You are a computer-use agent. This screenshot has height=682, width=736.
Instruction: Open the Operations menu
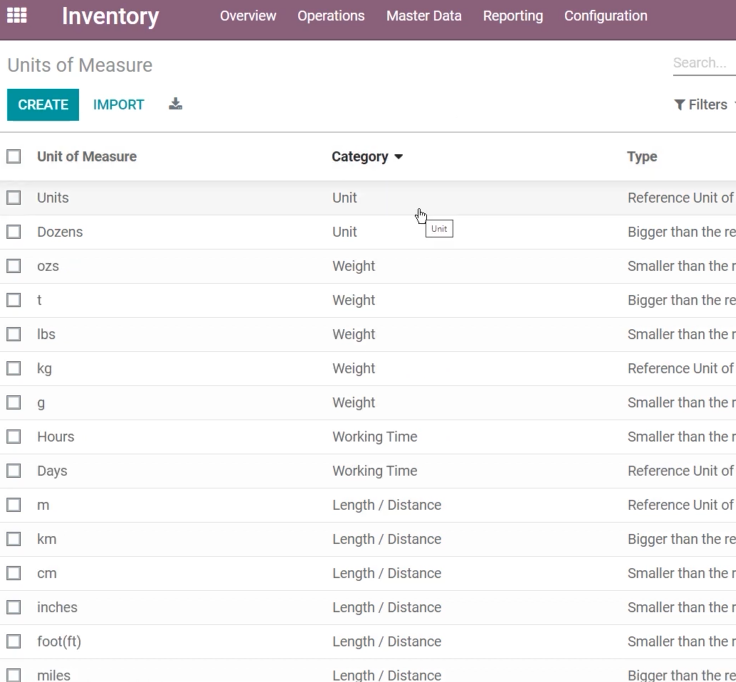[x=331, y=15]
